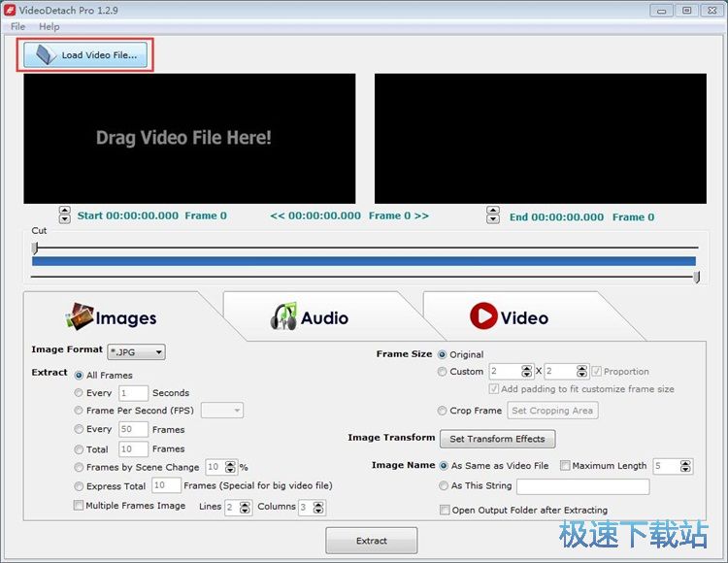The width and height of the screenshot is (728, 563).
Task: Click the Images tab photo icon
Action: (80, 317)
